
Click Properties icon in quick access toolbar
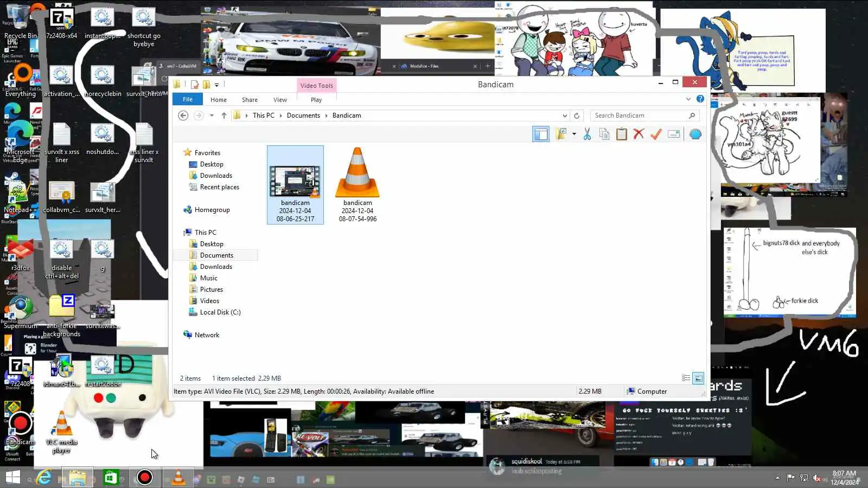point(195,85)
